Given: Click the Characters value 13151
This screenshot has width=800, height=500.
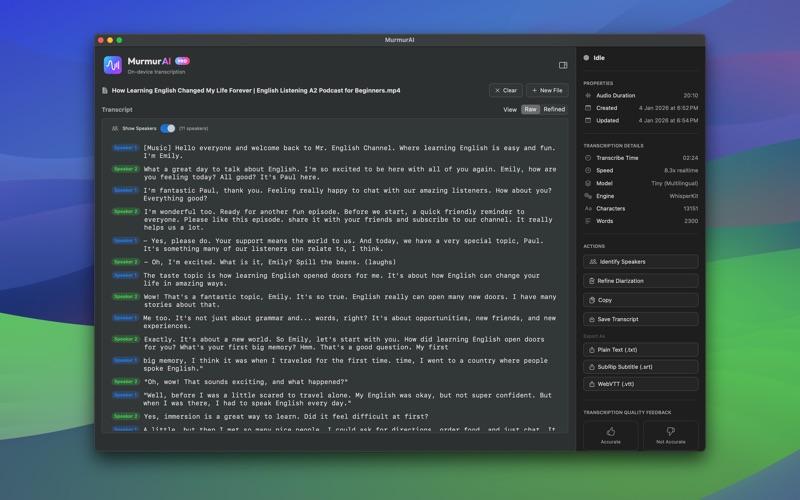Looking at the screenshot, I should coord(691,209).
